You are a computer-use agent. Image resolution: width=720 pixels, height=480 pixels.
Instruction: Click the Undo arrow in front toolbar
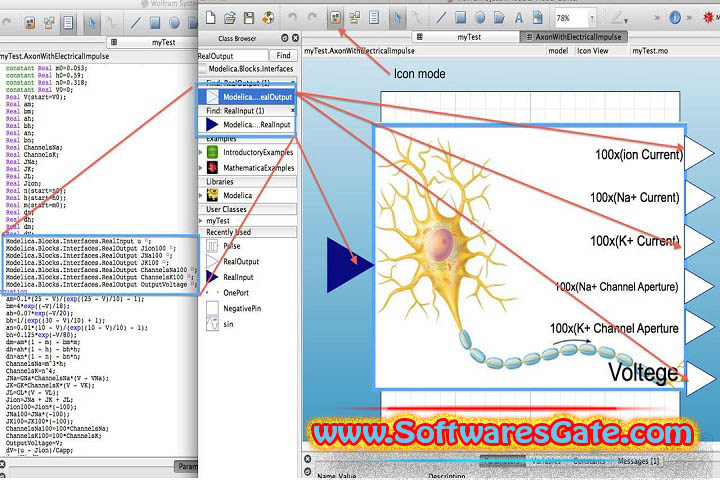(x=292, y=17)
